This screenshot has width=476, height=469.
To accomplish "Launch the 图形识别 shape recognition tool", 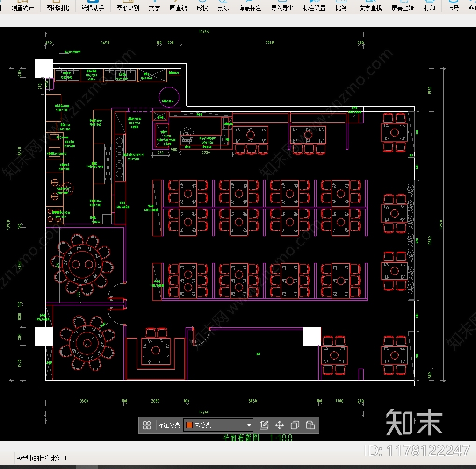I will click(x=128, y=6).
